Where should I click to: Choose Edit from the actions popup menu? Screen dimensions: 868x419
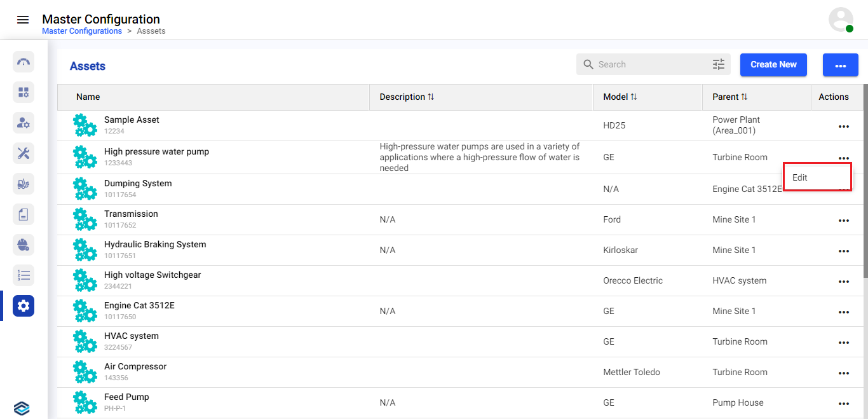click(x=800, y=177)
